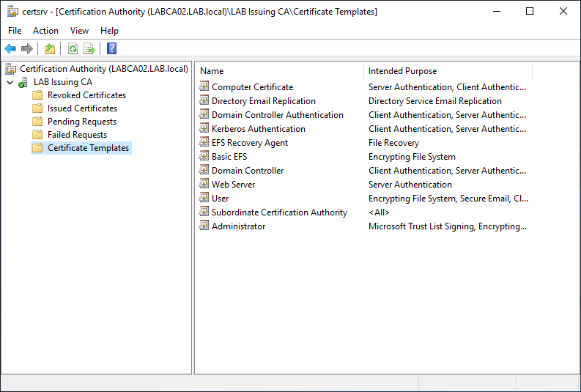Open the File menu
The image size is (581, 392).
click(x=15, y=31)
